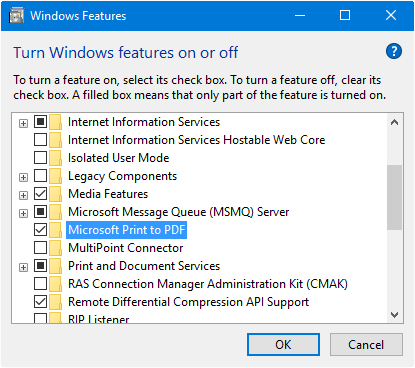Expand the Legacy Components tree node
The height and width of the screenshot is (368, 415).
(x=23, y=177)
